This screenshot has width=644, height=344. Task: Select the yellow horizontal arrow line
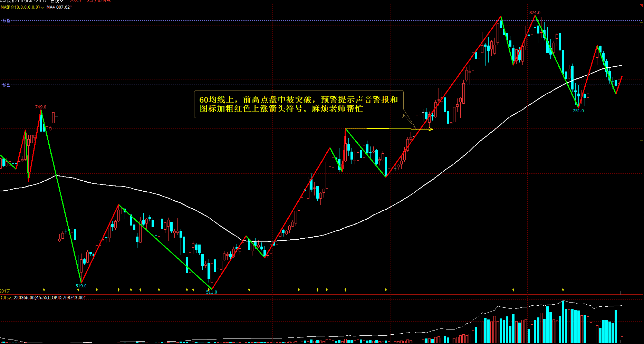pos(389,129)
